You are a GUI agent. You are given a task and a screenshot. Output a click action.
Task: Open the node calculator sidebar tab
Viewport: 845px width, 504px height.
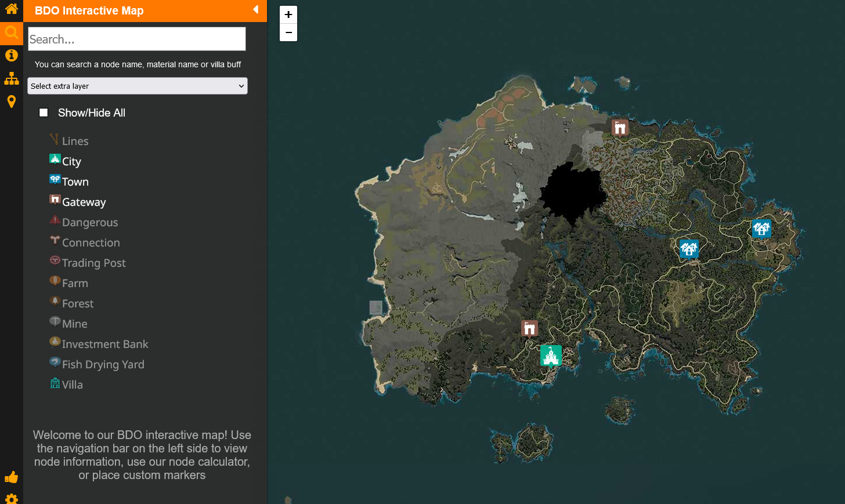click(12, 78)
